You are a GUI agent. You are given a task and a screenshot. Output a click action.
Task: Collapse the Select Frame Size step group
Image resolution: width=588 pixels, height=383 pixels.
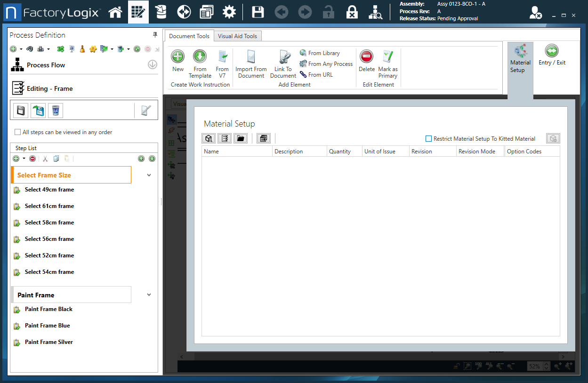149,174
